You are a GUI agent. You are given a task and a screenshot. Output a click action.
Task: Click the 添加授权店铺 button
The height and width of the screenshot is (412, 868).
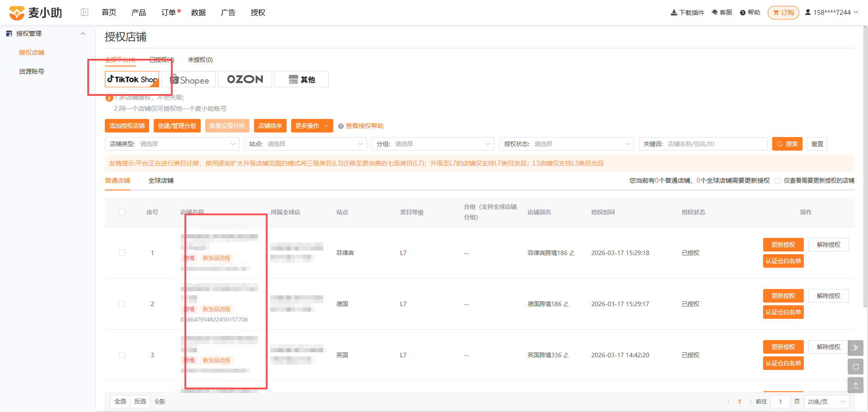(x=127, y=126)
